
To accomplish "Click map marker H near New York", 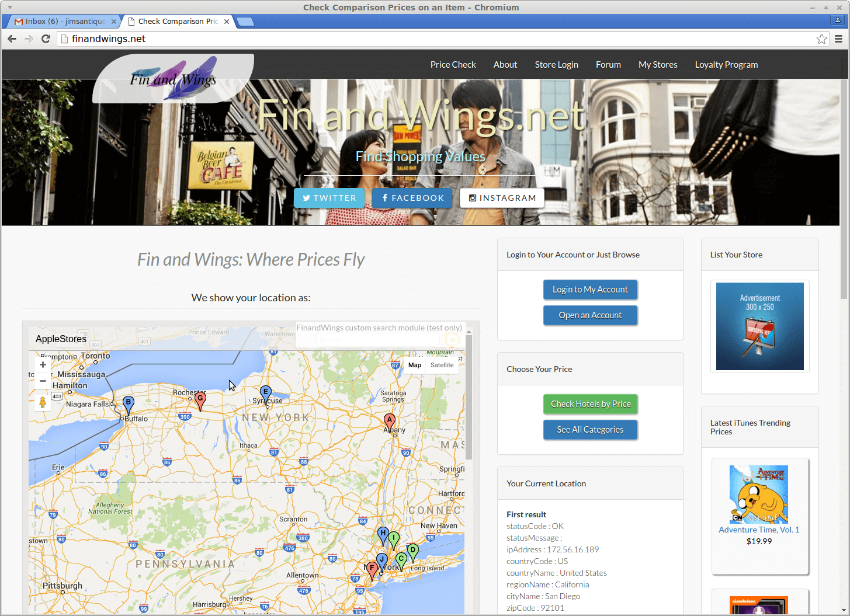I will [383, 535].
